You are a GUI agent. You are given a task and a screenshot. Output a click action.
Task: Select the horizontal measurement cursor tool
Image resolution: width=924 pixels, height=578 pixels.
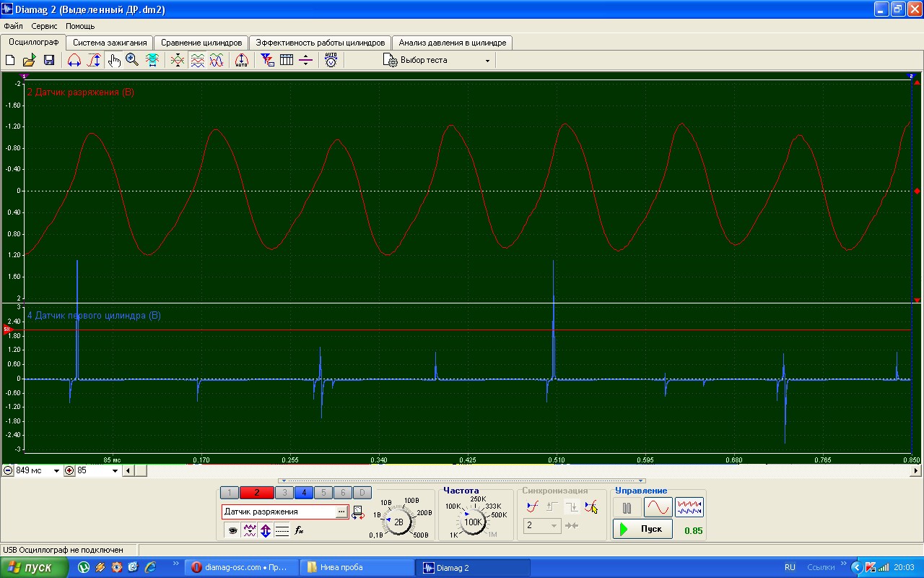click(74, 60)
